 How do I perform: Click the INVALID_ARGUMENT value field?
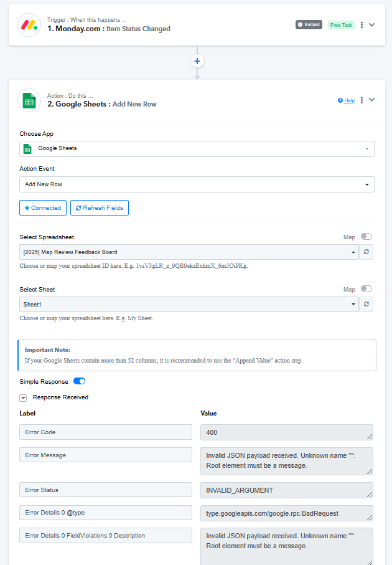(287, 490)
